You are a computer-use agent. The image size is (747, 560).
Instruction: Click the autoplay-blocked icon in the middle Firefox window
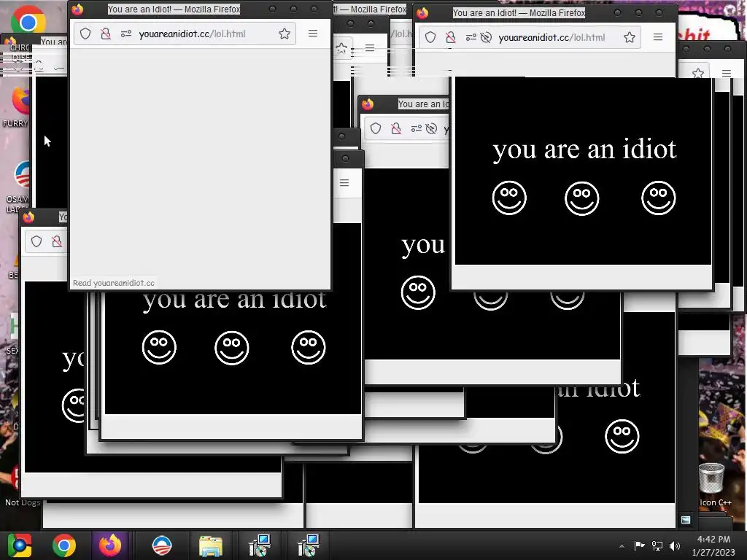431,128
